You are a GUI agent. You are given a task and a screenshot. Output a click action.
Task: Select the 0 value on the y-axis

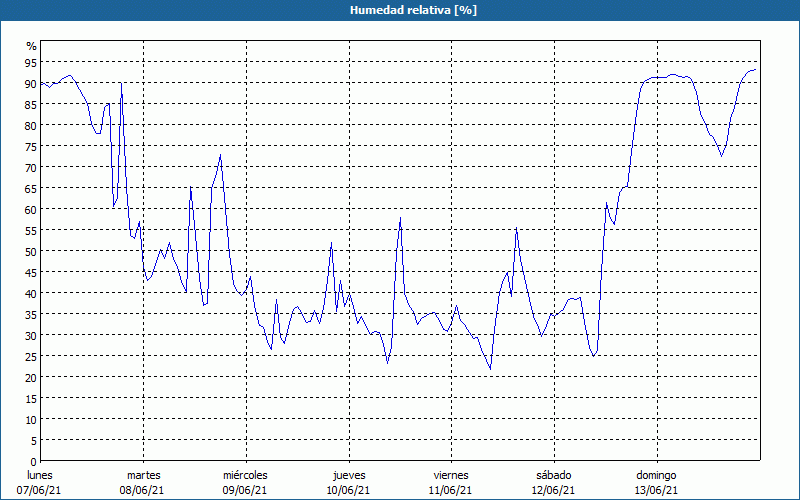(34, 462)
